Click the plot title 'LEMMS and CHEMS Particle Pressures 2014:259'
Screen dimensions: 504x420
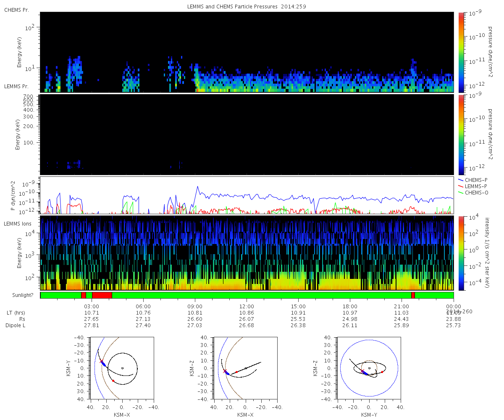click(247, 7)
